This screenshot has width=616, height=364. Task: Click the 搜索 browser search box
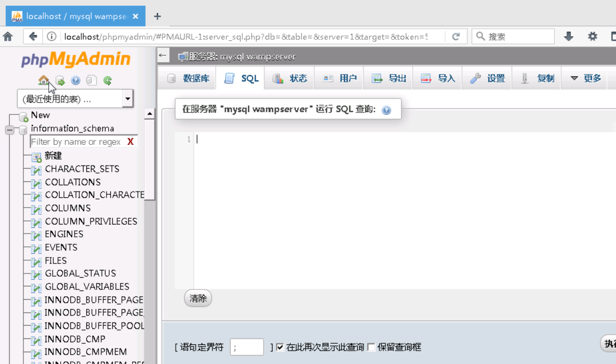tap(513, 37)
